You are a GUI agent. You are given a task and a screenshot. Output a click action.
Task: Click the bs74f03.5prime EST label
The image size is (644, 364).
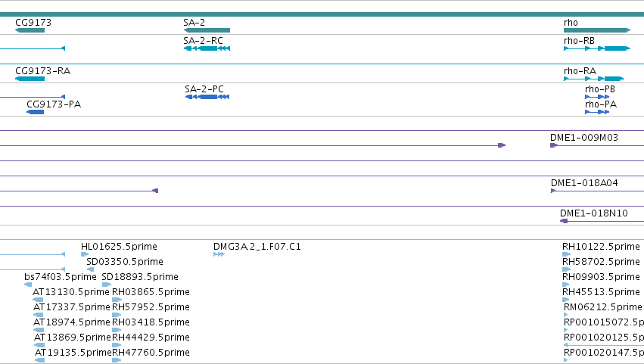pyautogui.click(x=60, y=277)
